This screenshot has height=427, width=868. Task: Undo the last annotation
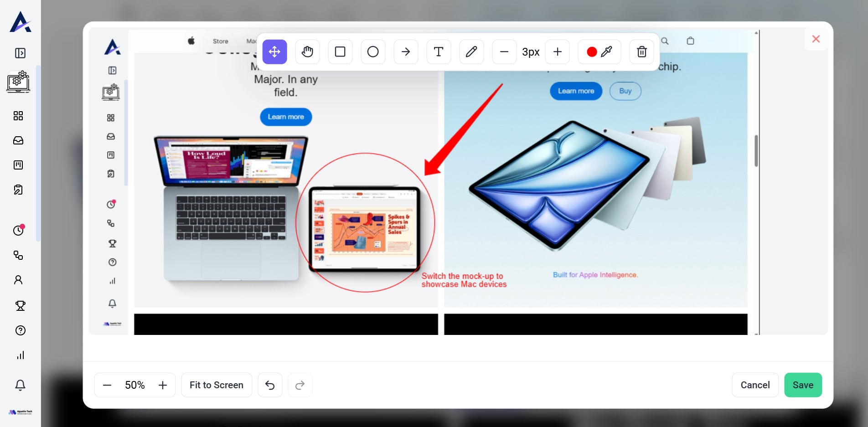(x=270, y=385)
